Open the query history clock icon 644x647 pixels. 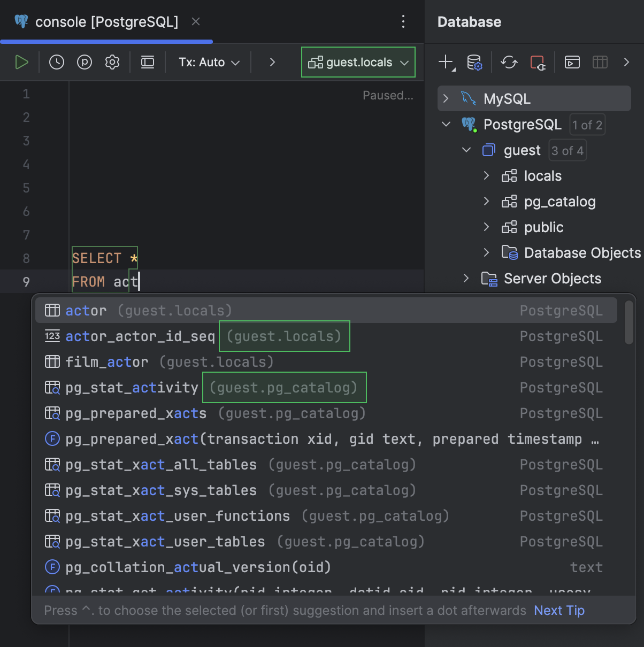pos(57,63)
